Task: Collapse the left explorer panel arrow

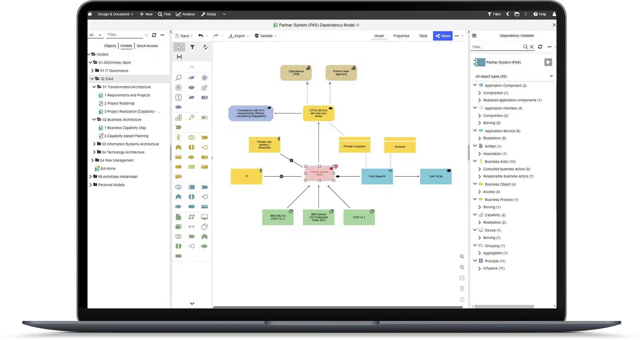Action: pyautogui.click(x=171, y=32)
